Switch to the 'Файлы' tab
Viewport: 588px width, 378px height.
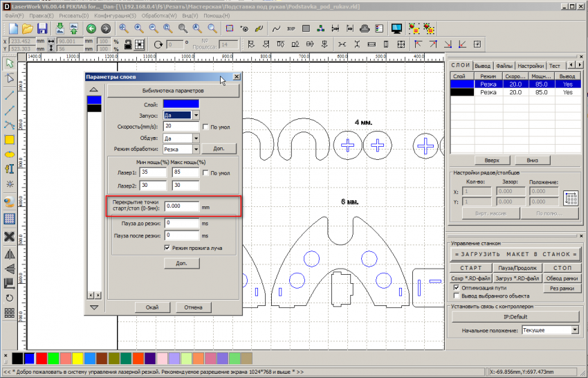[x=504, y=66]
